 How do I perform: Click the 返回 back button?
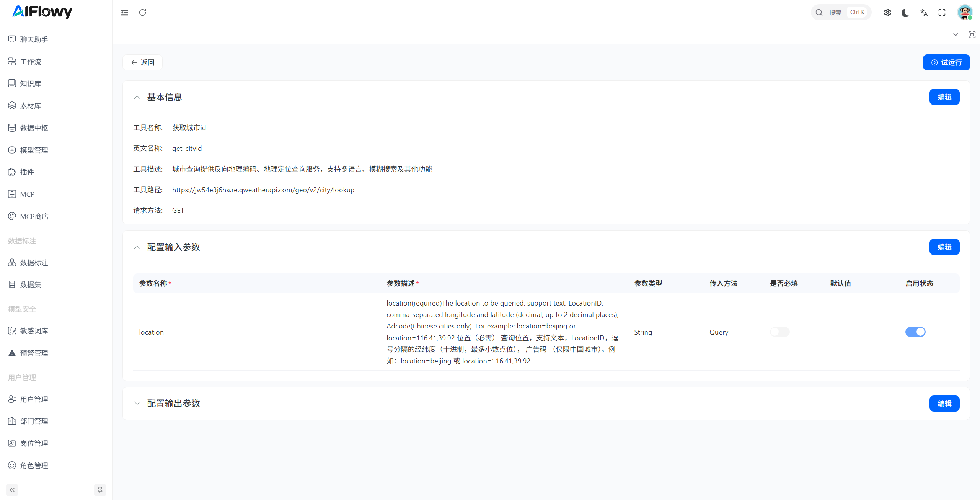(142, 62)
